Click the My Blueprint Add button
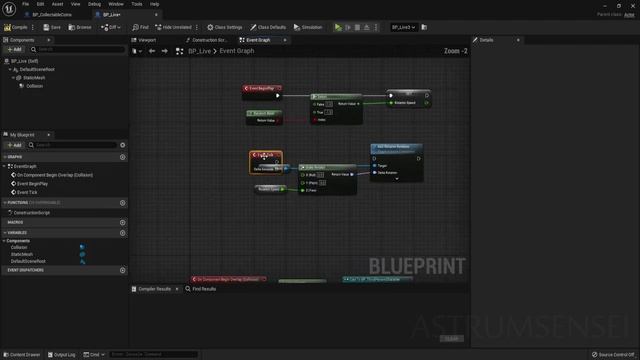Image resolution: width=640 pixels, height=360 pixels. (x=15, y=145)
